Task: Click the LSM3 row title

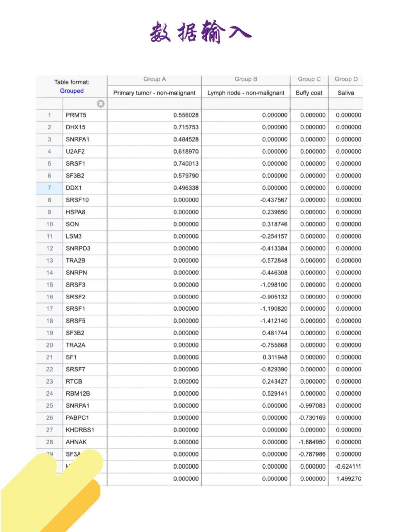Action: [74, 236]
